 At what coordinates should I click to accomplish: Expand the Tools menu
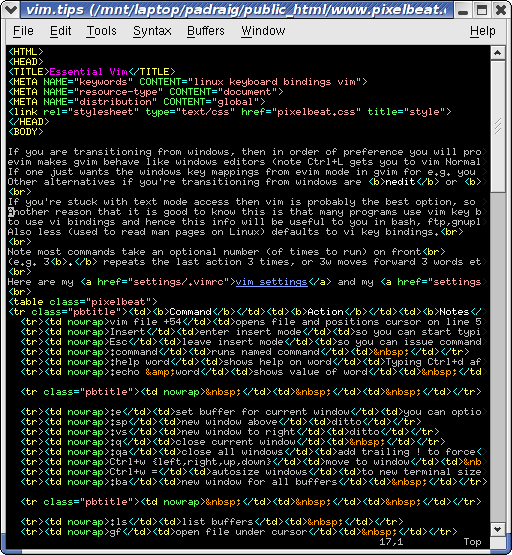[x=102, y=31]
